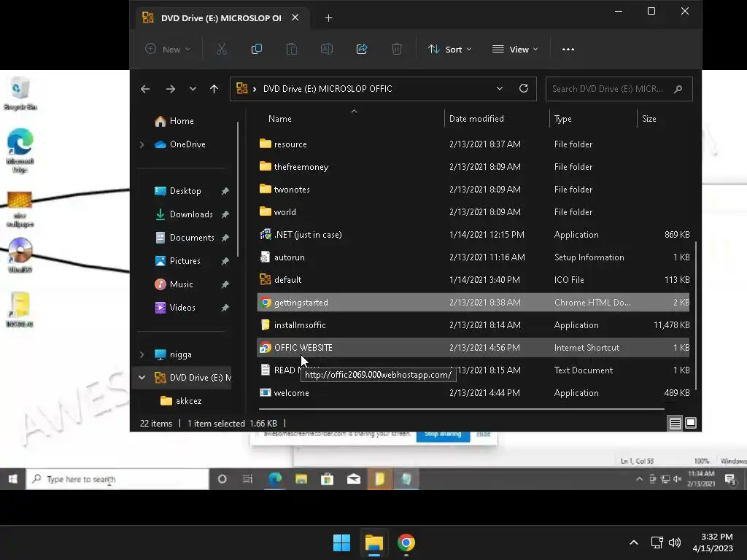Open Recycle Bin on inner desktop
747x560 pixels.
(20, 94)
